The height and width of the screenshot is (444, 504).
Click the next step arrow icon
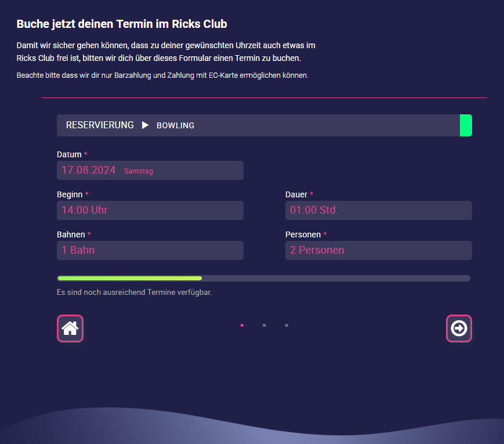tap(459, 329)
